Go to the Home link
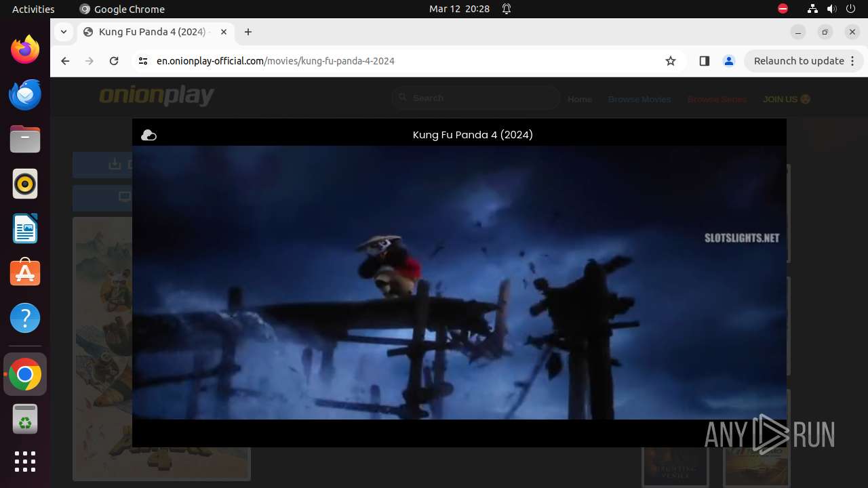Screen dimensions: 868x488 coord(580,99)
